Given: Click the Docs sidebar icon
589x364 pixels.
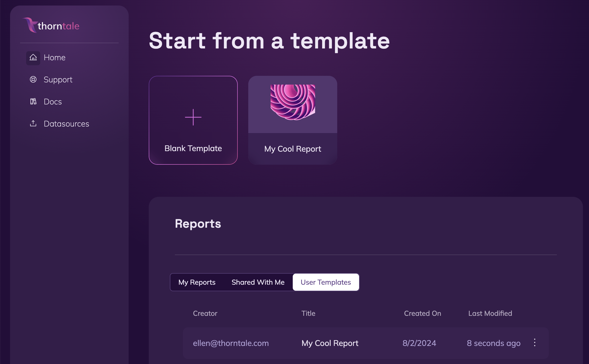Looking at the screenshot, I should tap(33, 101).
